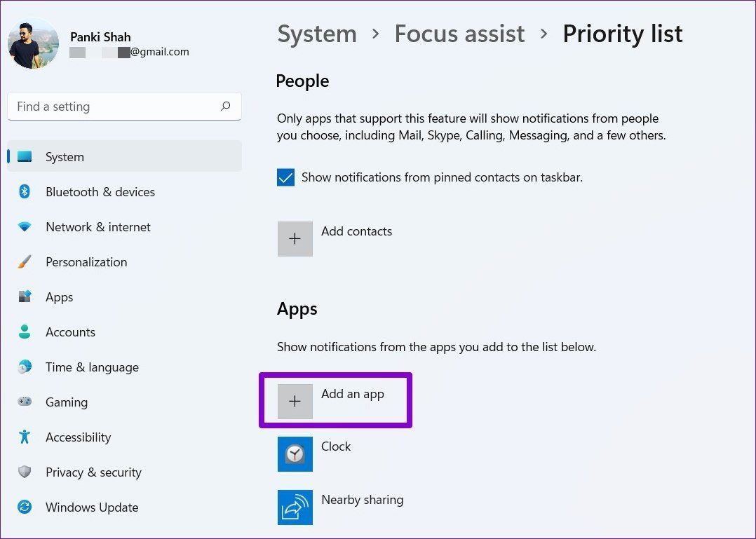Open the Panki Shah profile picture

[x=33, y=44]
